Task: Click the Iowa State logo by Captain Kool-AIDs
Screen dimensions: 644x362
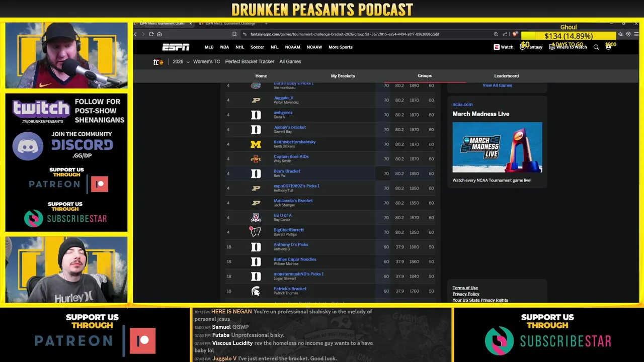Action: coord(256,159)
